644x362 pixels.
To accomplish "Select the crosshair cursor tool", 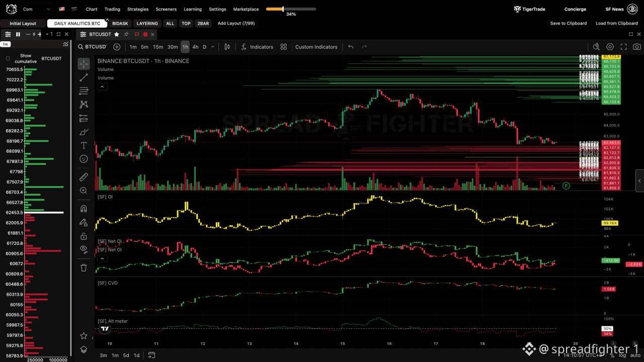I will [84, 64].
